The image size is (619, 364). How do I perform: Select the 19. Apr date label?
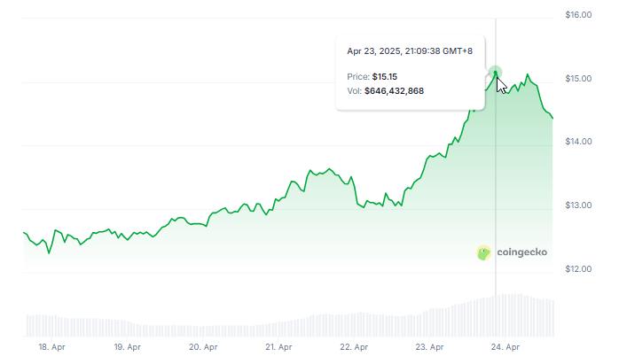[x=128, y=347]
